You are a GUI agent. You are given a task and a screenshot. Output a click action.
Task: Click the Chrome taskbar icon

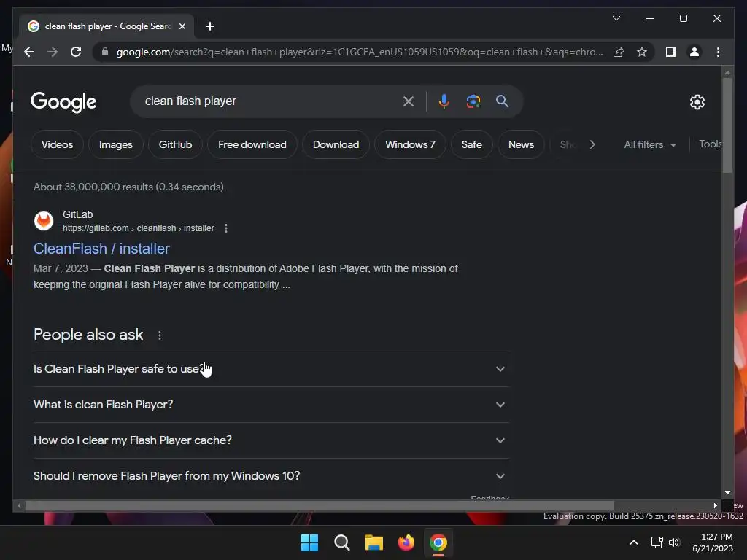coord(438,542)
